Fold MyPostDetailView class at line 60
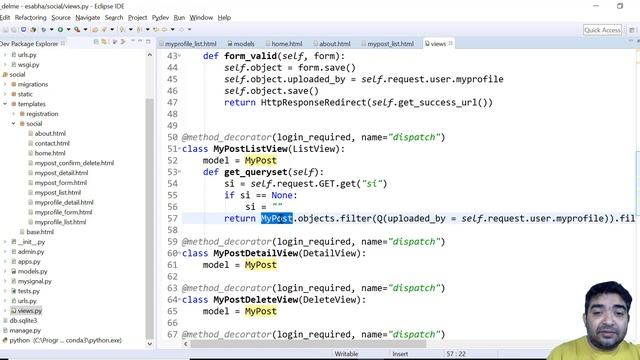The width and height of the screenshot is (640, 360). (x=180, y=252)
